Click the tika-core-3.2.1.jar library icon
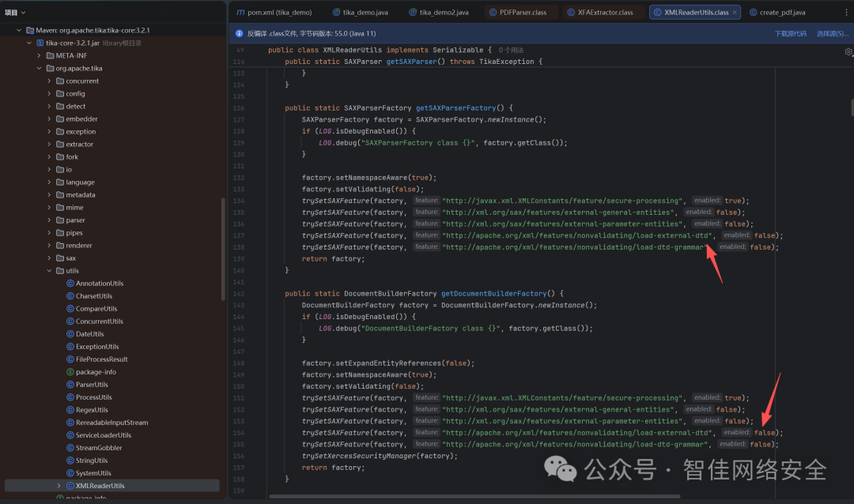The image size is (854, 504). [x=40, y=43]
